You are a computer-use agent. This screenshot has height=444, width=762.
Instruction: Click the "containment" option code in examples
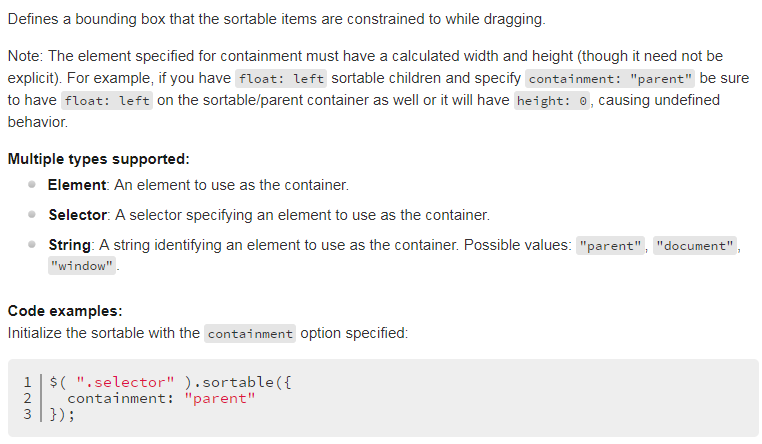(x=250, y=334)
